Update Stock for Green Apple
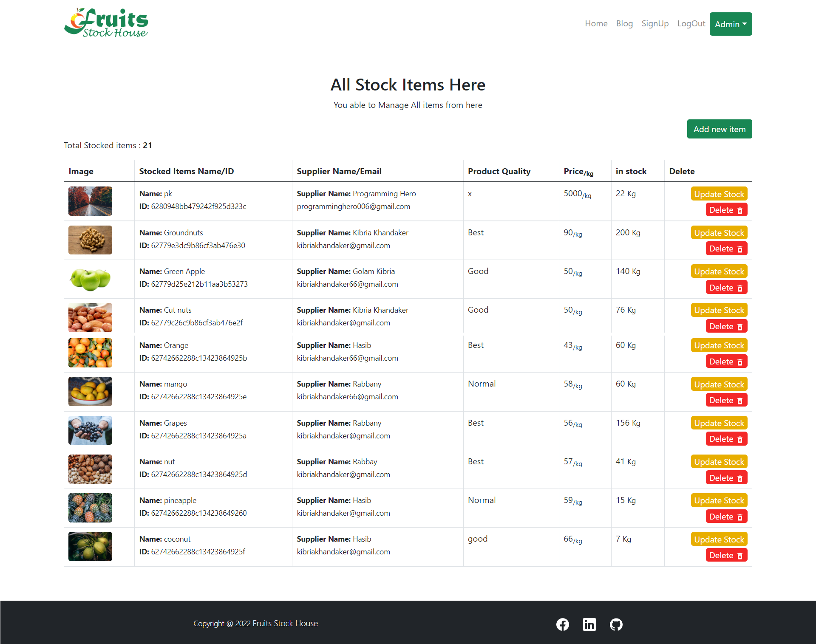This screenshot has height=644, width=816. pos(719,271)
